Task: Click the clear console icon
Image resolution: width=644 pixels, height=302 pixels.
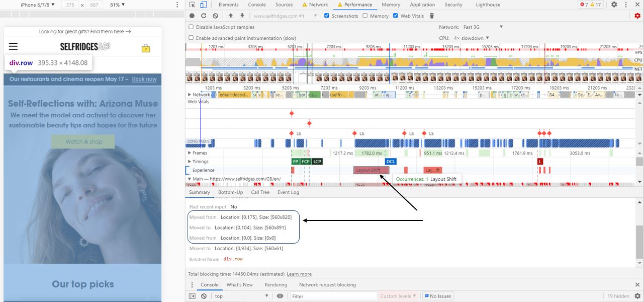Action: (x=204, y=296)
